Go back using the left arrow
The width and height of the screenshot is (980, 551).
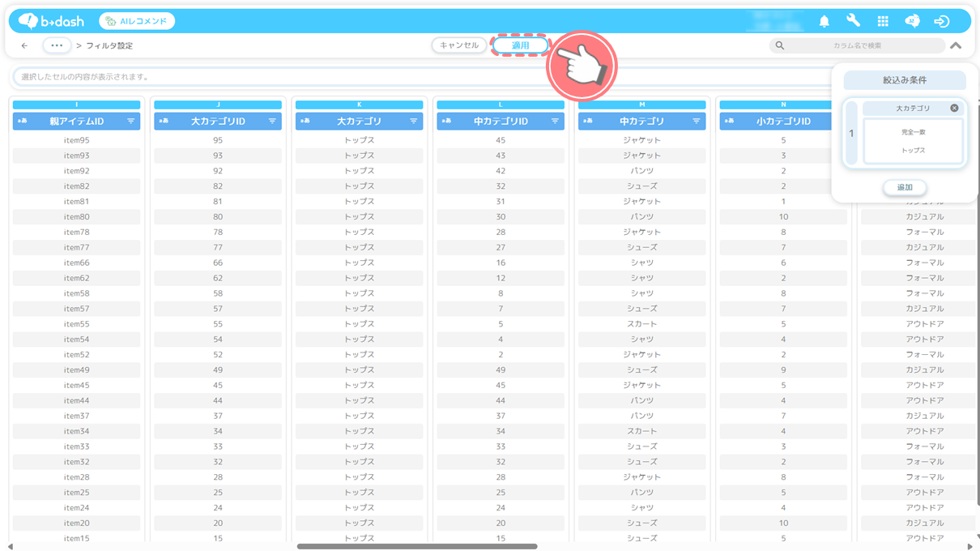coord(24,46)
